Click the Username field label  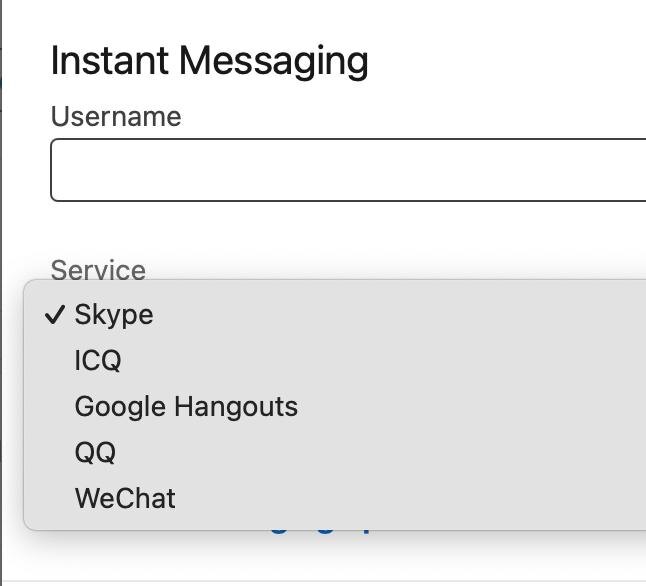(x=116, y=117)
